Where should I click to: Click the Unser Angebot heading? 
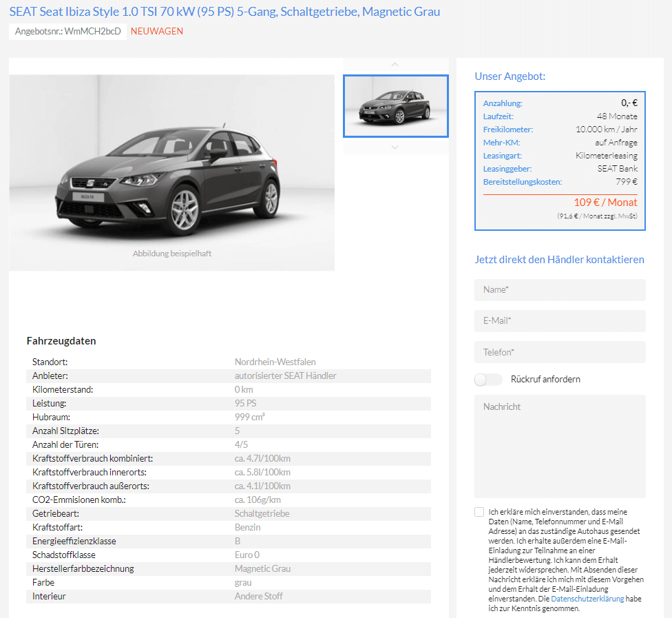(510, 76)
